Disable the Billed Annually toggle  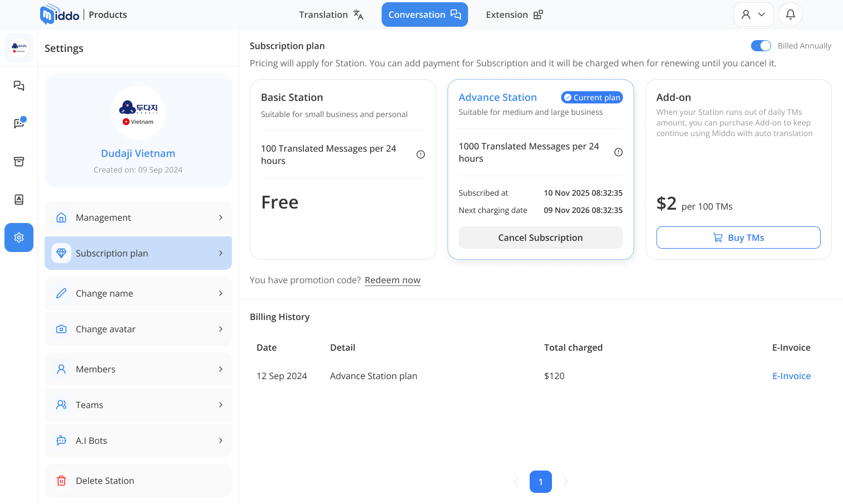click(760, 46)
